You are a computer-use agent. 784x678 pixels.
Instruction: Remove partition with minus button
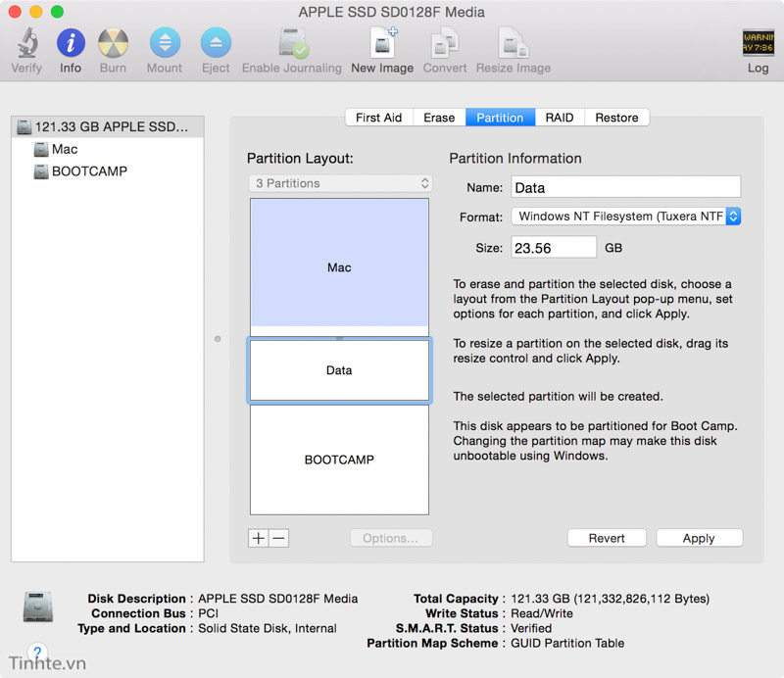coord(279,538)
